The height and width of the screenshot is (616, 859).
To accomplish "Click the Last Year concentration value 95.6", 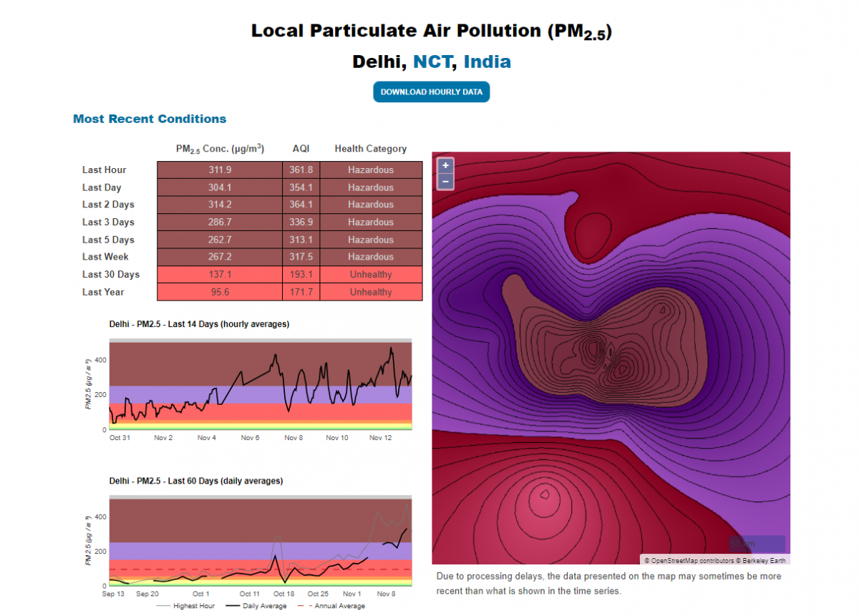I will coord(220,292).
